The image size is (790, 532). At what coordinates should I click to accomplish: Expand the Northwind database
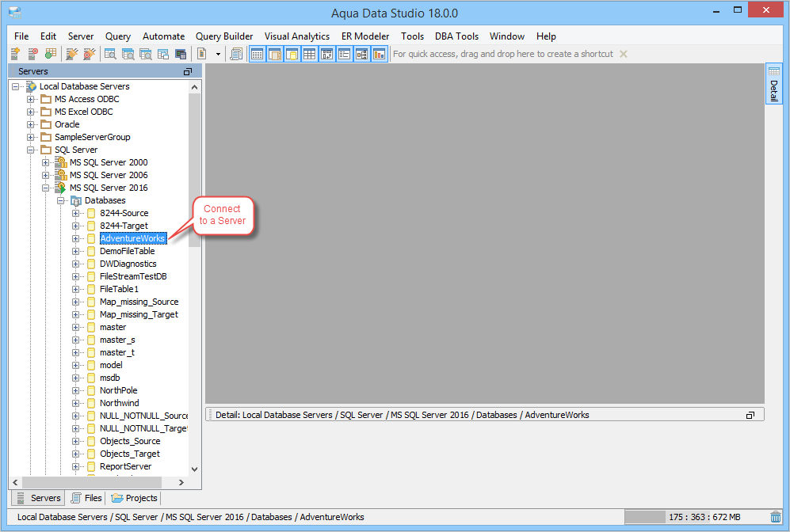75,403
